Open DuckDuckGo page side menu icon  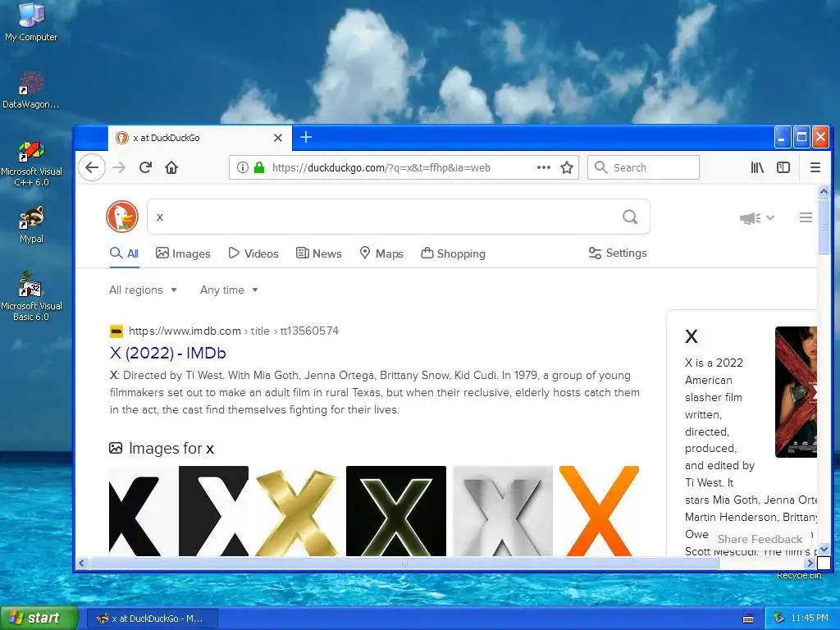click(806, 217)
